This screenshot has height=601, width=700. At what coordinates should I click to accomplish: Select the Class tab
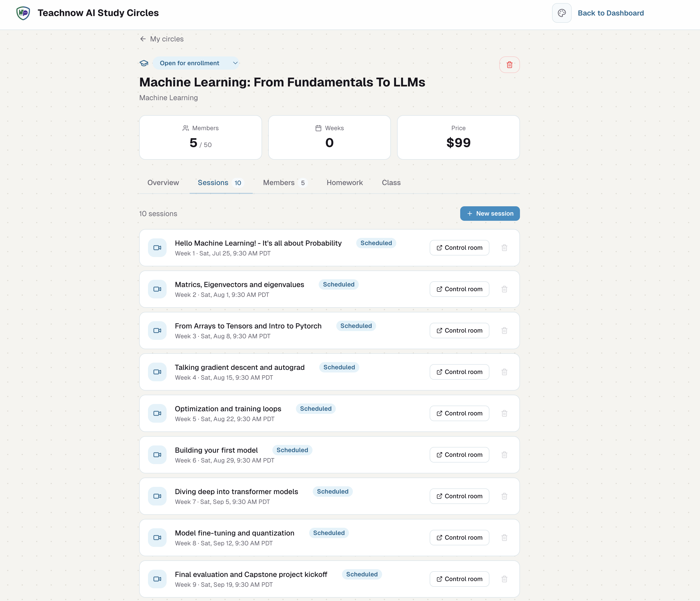pyautogui.click(x=391, y=183)
